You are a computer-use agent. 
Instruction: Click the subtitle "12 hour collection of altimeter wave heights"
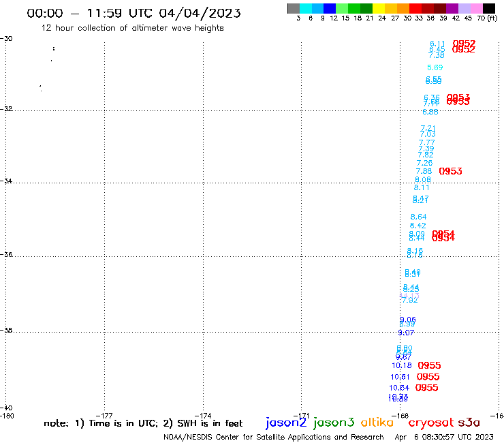(x=132, y=28)
